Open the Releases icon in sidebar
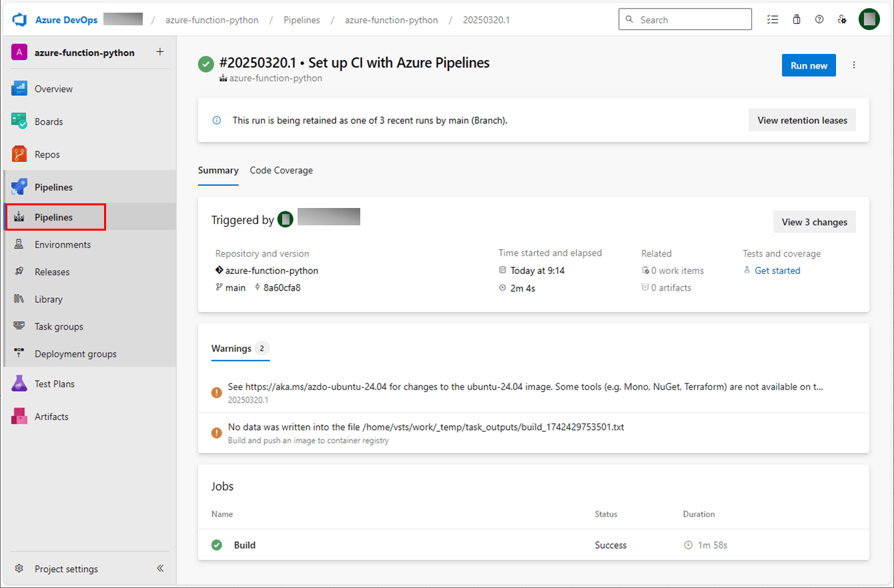This screenshot has height=588, width=894. [19, 272]
